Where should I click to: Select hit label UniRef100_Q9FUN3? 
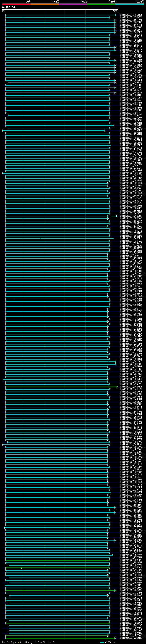131,77
